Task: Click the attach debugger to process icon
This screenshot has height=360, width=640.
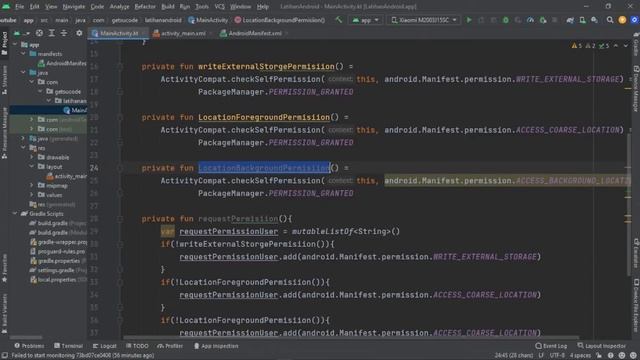Action: (542, 20)
